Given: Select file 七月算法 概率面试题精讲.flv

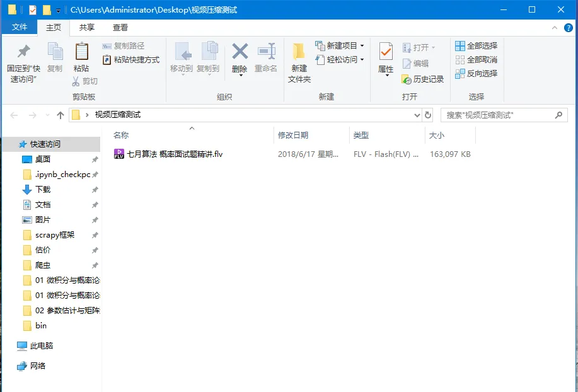Looking at the screenshot, I should pyautogui.click(x=175, y=154).
